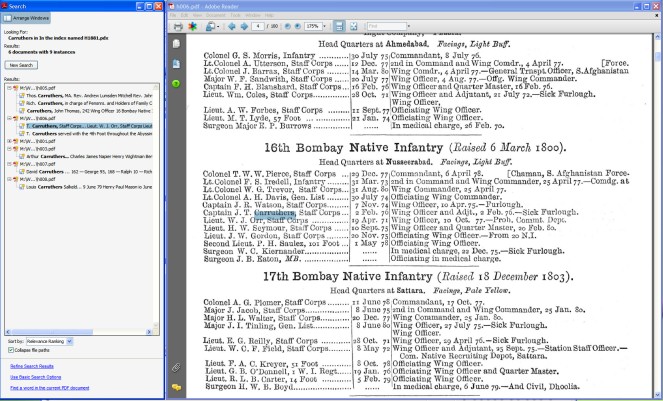Viewport: 663px width, 401px height.
Task: Click PDF file icon for lh807.pdf
Action: 16,164
